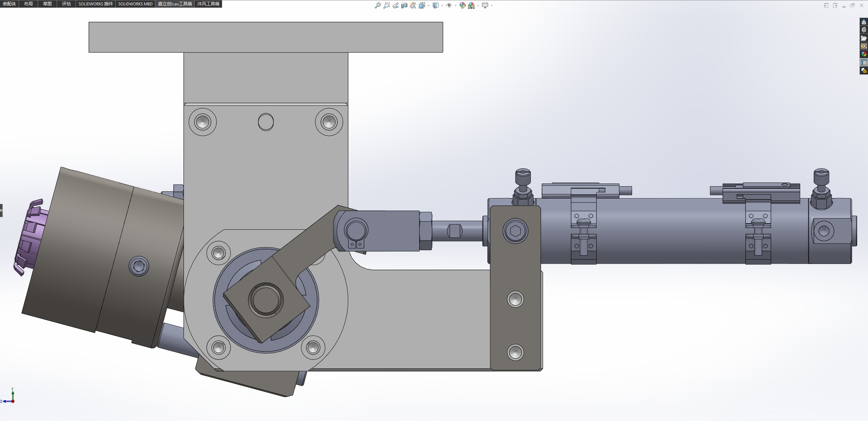The image size is (868, 421).
Task: Open the 评估 tab
Action: coord(66,4)
